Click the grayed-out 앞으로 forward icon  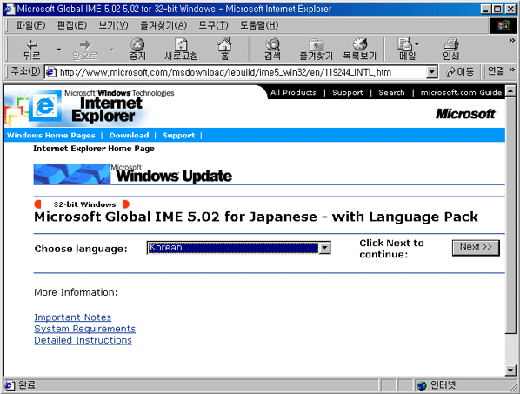85,49
